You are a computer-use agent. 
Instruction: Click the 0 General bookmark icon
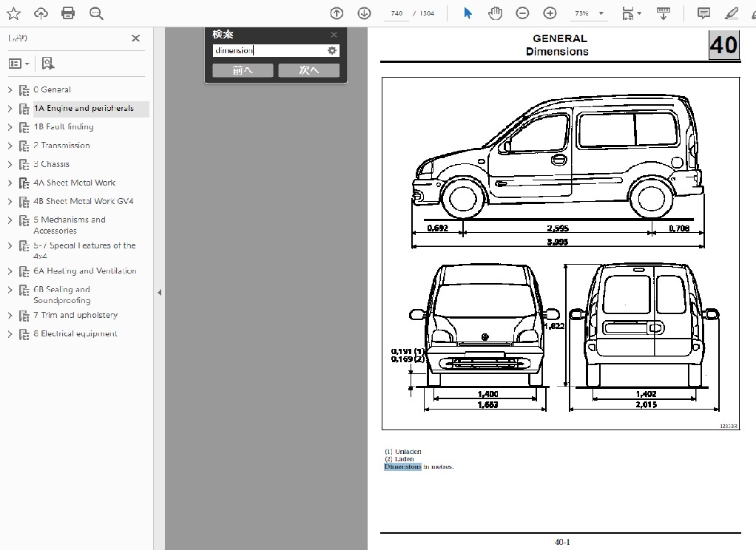tap(24, 90)
